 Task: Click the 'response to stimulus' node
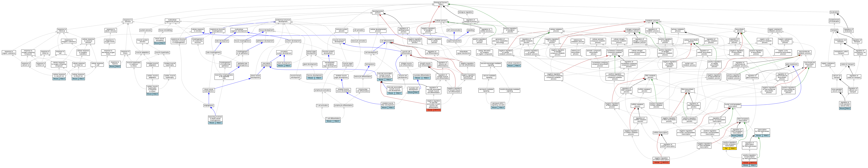coord(128,21)
